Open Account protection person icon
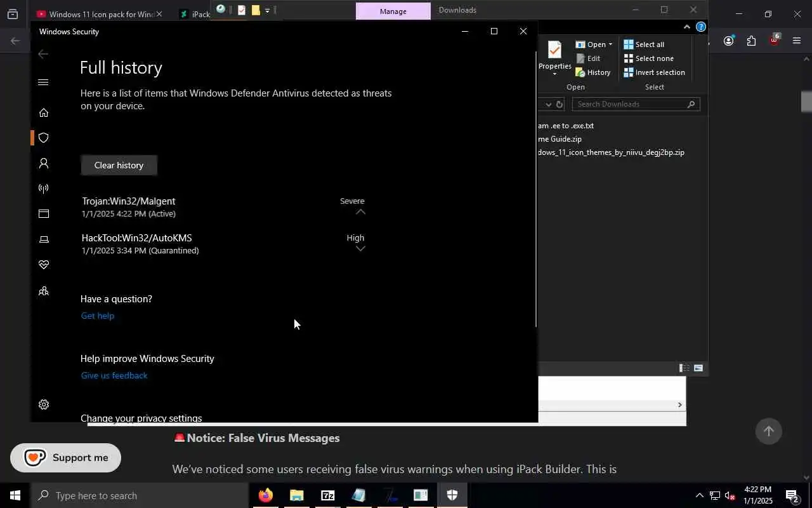 pyautogui.click(x=43, y=163)
